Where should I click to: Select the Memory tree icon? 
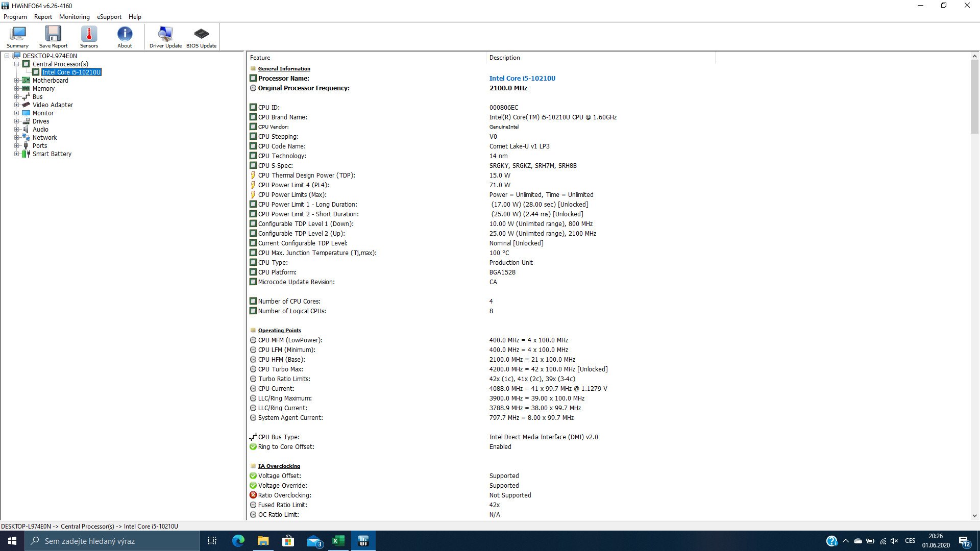point(26,89)
